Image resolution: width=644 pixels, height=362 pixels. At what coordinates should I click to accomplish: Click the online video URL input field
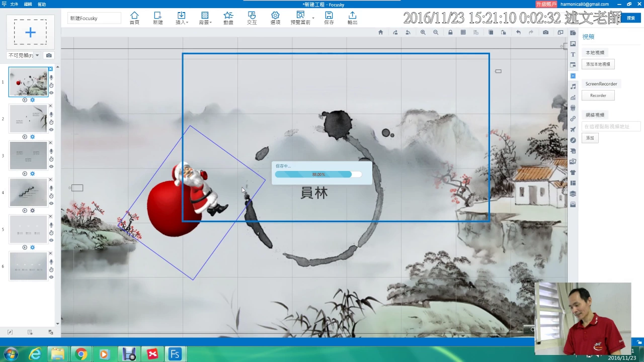(x=611, y=127)
